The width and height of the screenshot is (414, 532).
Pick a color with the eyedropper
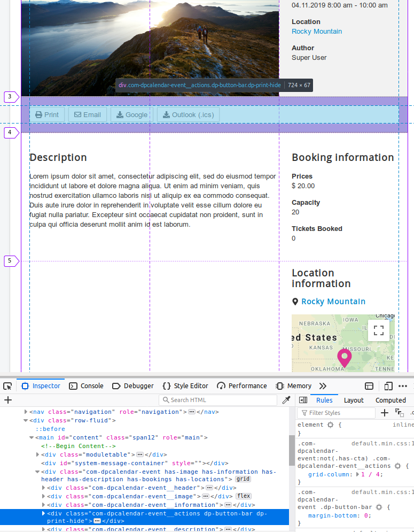pyautogui.click(x=286, y=400)
